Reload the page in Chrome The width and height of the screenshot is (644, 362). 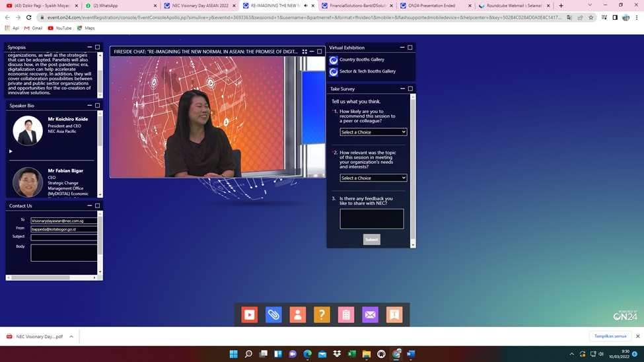click(x=29, y=18)
